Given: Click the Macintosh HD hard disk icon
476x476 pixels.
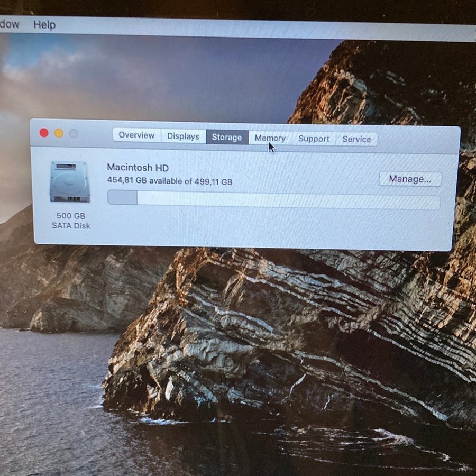Looking at the screenshot, I should (x=70, y=182).
